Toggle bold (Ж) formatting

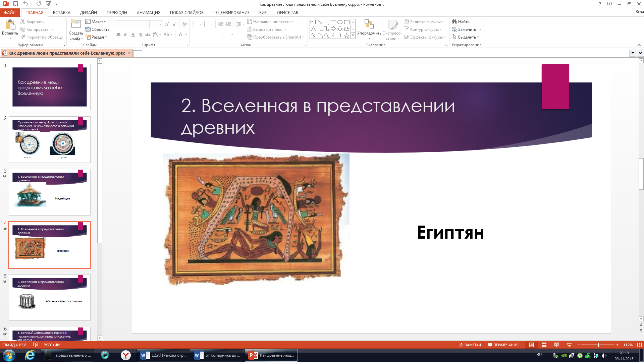point(118,35)
